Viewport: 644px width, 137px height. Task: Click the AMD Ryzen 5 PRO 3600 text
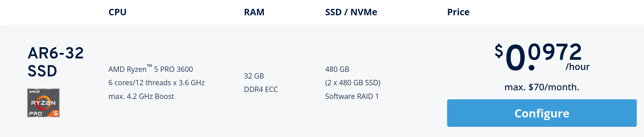tap(151, 69)
